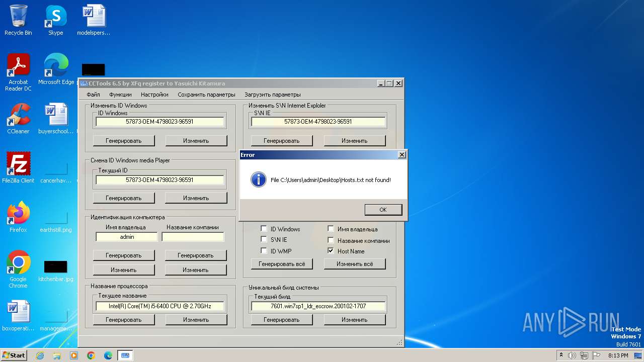Open the Recycle Bin desktop icon
The height and width of the screenshot is (362, 644).
click(x=18, y=20)
